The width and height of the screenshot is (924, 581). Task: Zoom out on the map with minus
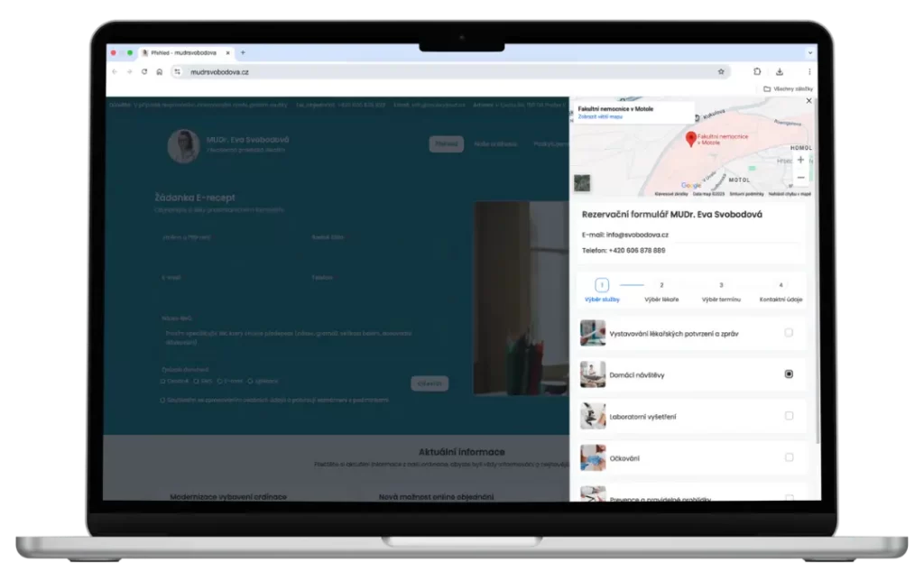tap(801, 178)
